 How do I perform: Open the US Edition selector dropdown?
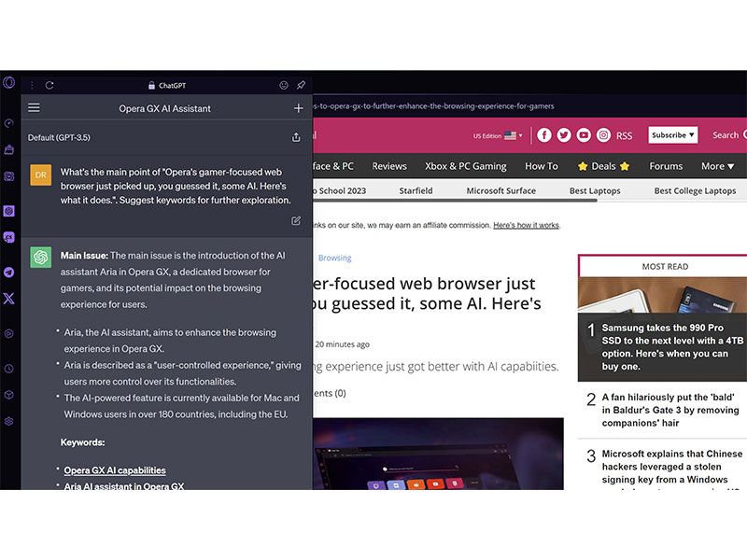tap(498, 135)
